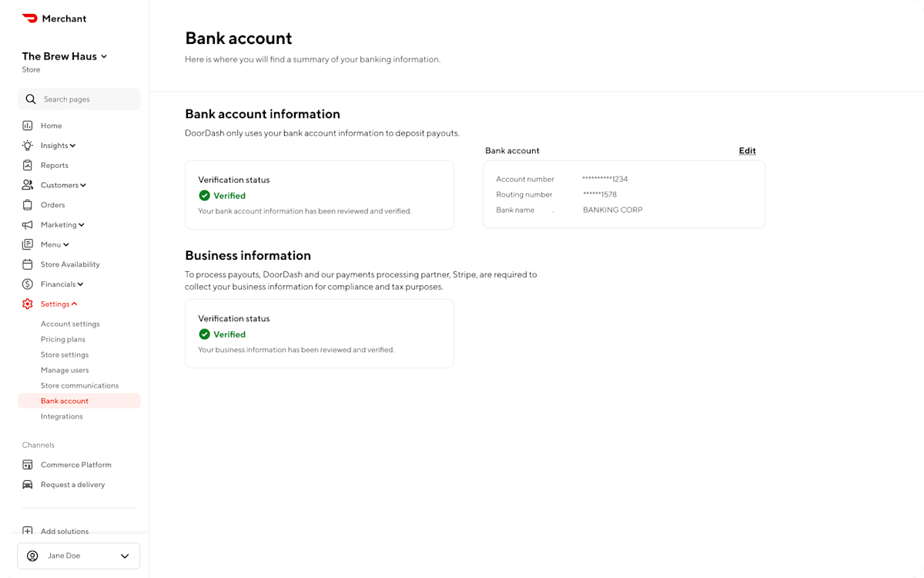Screen dimensions: 924x578
Task: Open the Reports section icon
Action: 28,165
